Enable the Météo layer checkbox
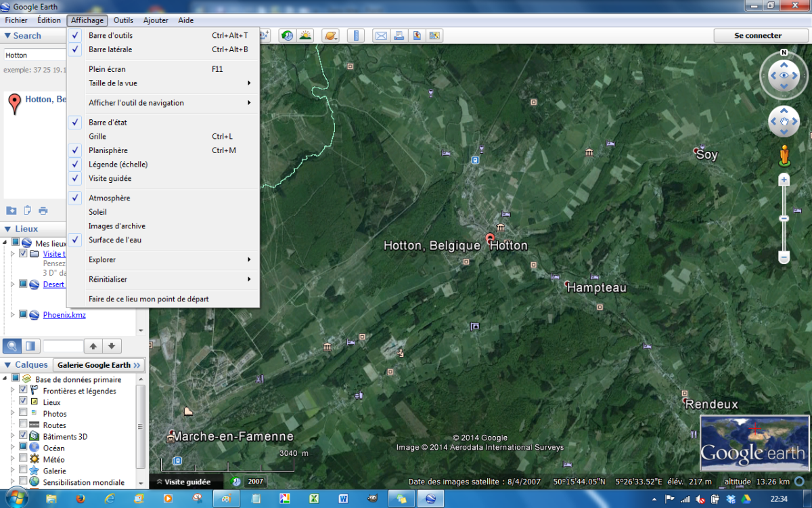 pos(24,459)
